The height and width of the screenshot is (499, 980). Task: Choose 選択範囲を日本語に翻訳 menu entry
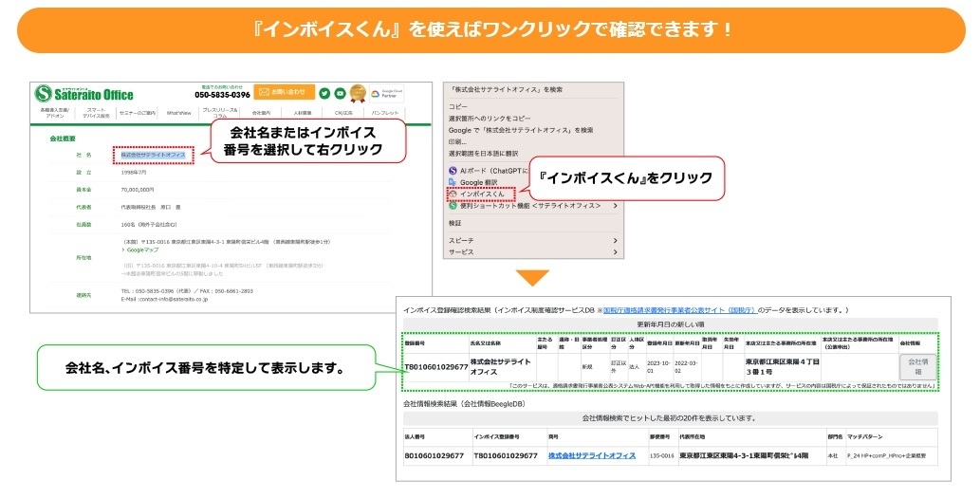(x=483, y=153)
